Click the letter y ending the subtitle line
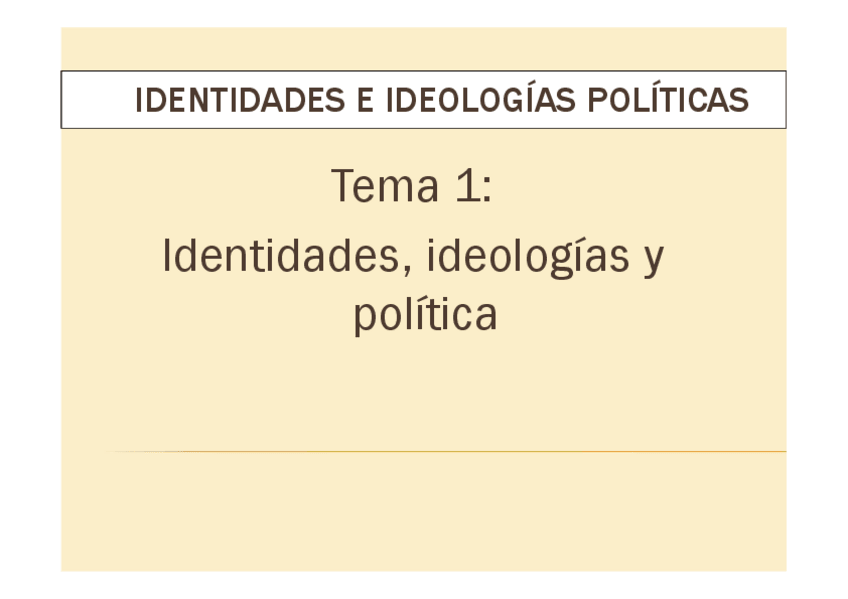This screenshot has height=599, width=848. 653,260
